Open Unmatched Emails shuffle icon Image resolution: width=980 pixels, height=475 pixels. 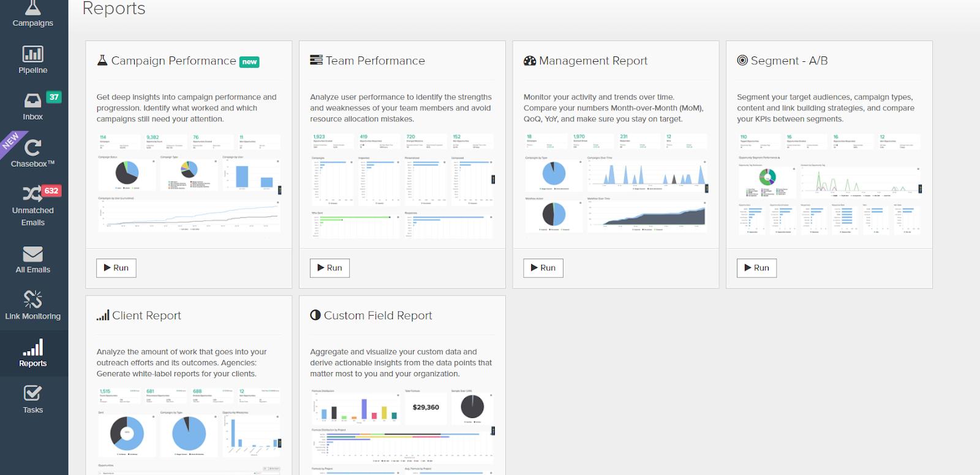coord(31,194)
